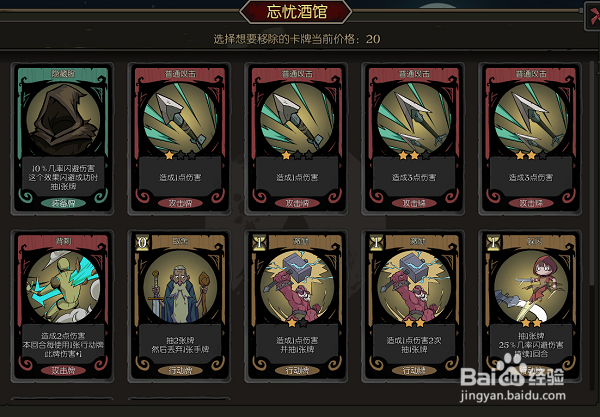Click the star rating on red-hooded girl card

pos(531,323)
